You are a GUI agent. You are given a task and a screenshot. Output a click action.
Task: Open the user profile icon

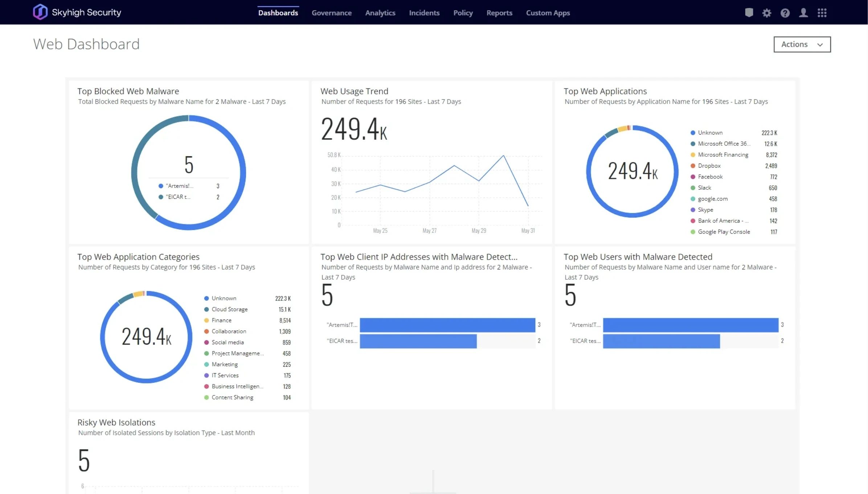tap(803, 13)
